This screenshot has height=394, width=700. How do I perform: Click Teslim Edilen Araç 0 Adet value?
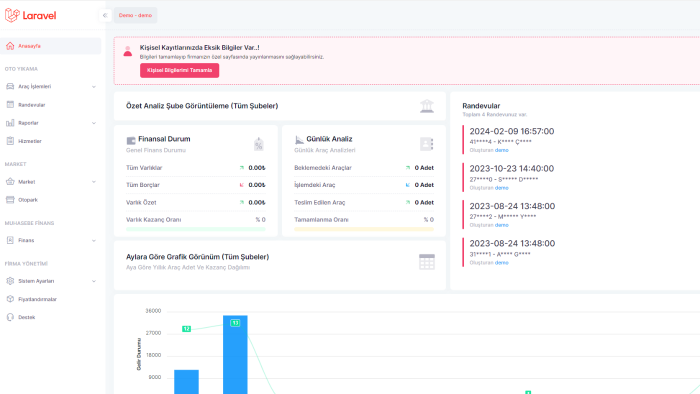pyautogui.click(x=424, y=203)
